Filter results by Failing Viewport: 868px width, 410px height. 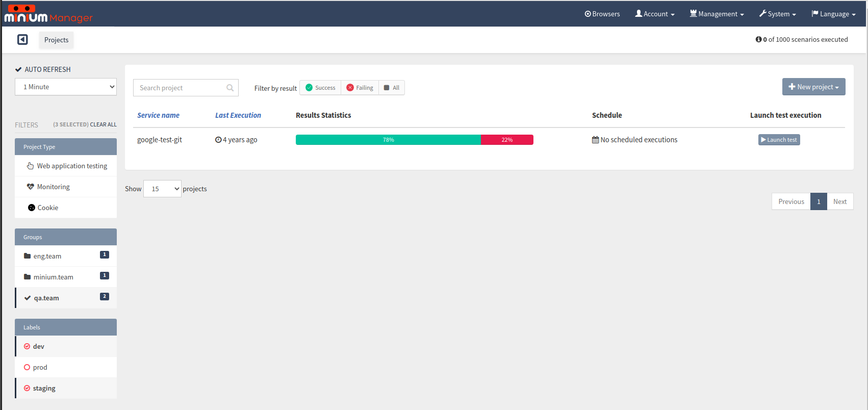(360, 88)
